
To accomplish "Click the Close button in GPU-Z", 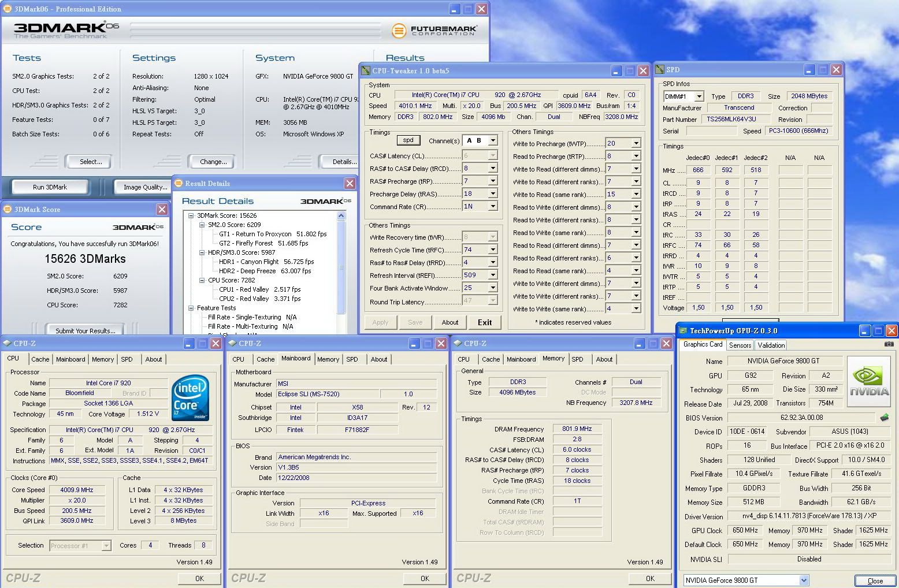I will point(875,580).
